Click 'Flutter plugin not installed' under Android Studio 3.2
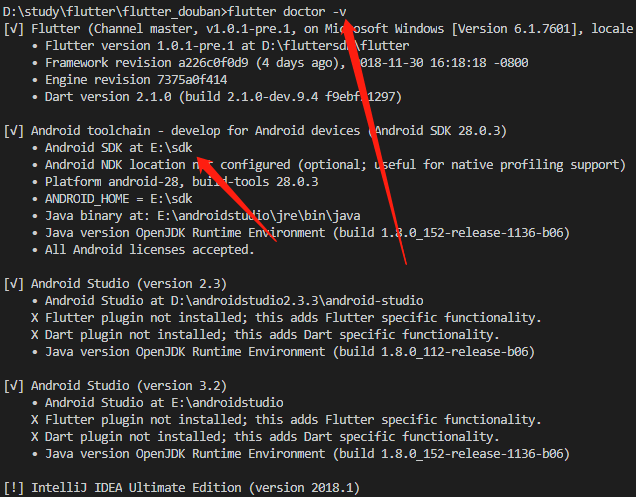636x497 pixels. click(x=286, y=420)
